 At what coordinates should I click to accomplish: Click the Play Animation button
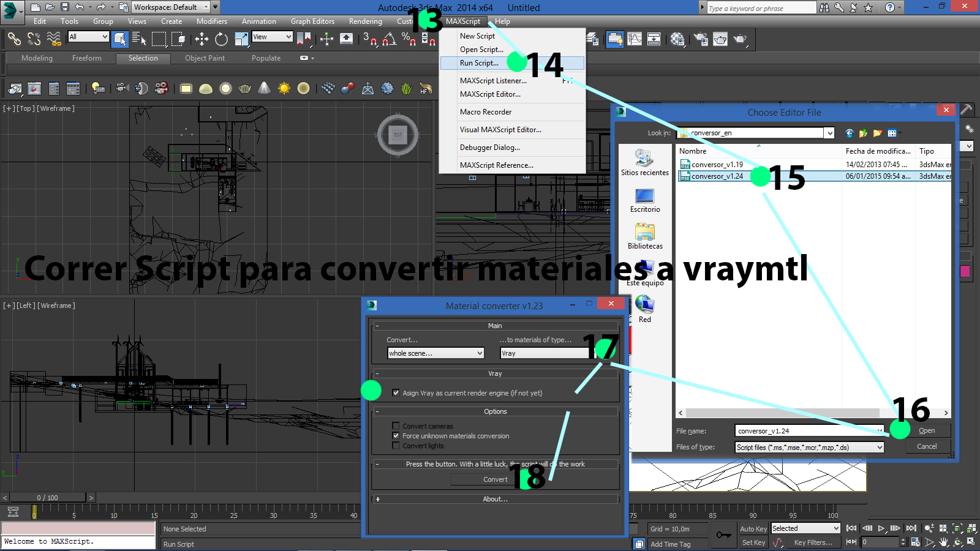pyautogui.click(x=881, y=528)
